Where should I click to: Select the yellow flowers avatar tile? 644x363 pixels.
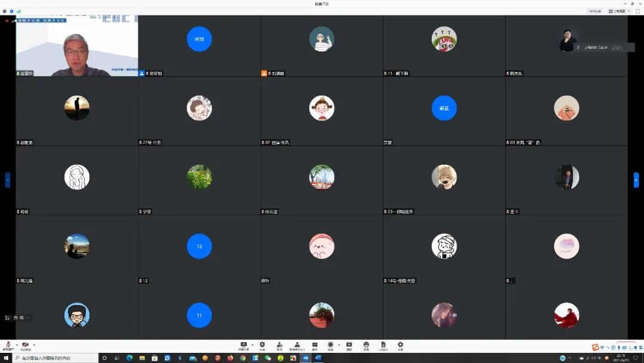click(x=199, y=177)
